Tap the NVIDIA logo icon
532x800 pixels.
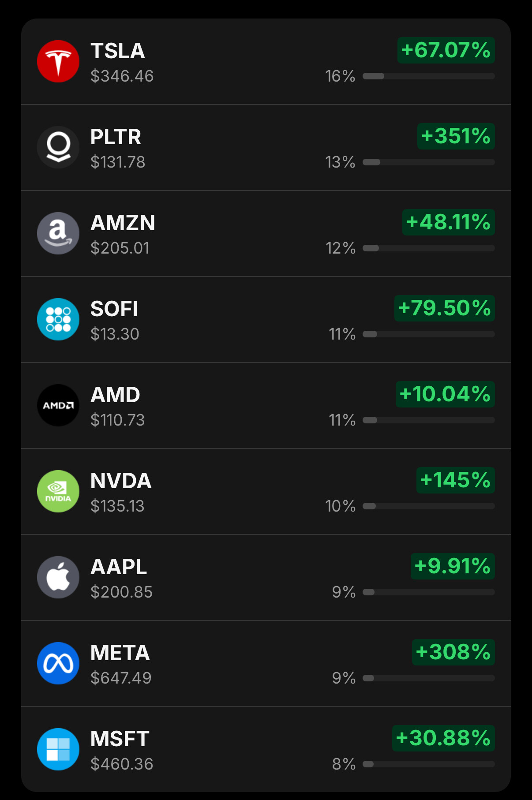[58, 491]
